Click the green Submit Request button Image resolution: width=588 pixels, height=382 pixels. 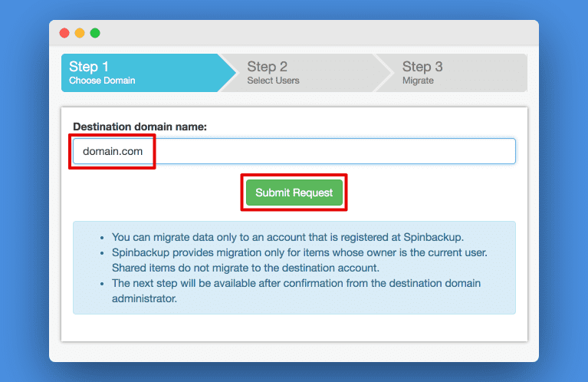pos(294,193)
